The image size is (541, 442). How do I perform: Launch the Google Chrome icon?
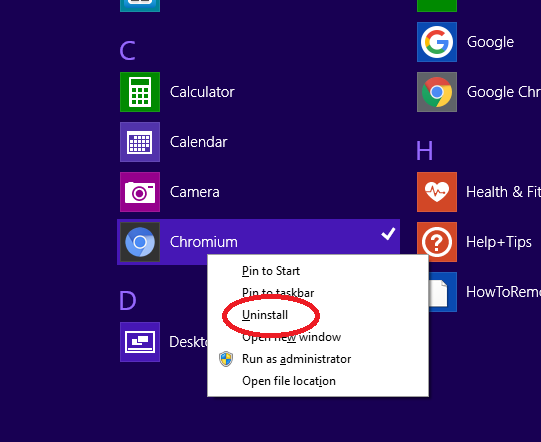coord(437,92)
